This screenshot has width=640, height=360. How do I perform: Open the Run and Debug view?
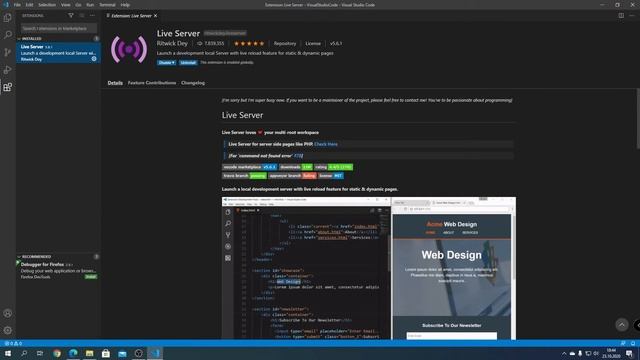7,69
